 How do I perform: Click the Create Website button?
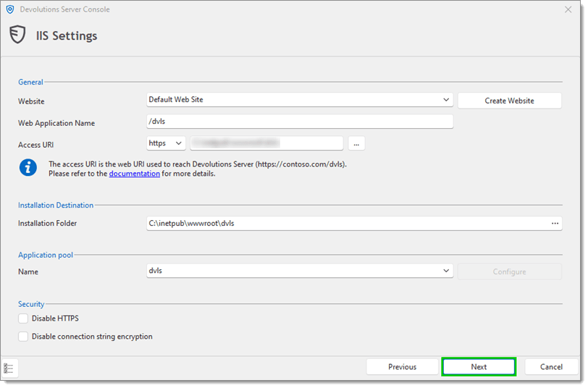509,101
